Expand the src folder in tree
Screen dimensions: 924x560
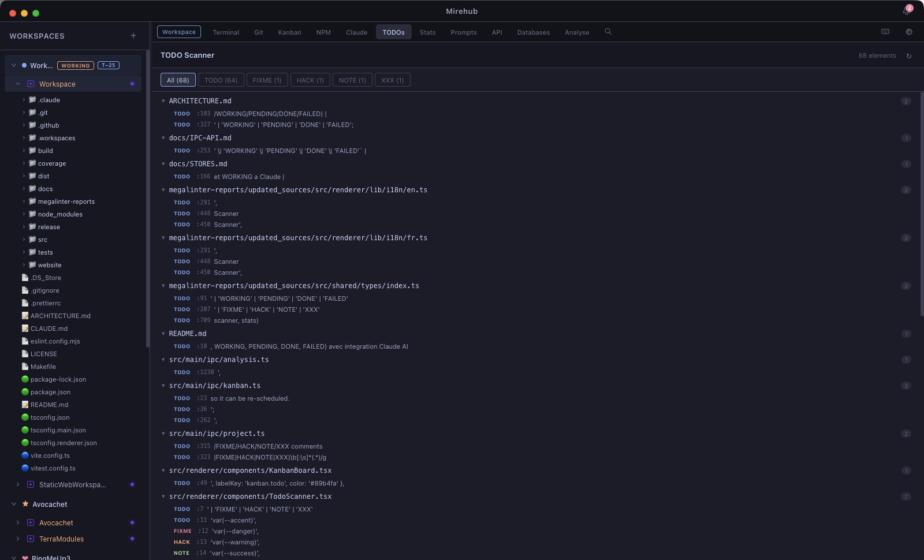24,240
